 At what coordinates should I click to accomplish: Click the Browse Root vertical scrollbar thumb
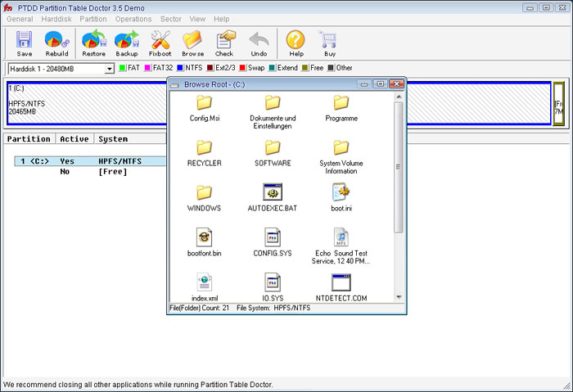click(x=399, y=167)
